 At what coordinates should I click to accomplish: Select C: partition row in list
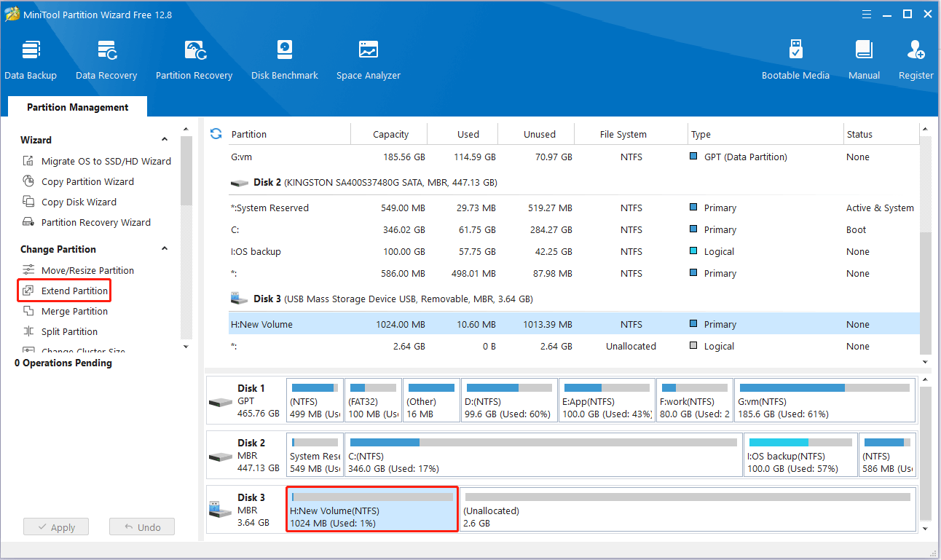pyautogui.click(x=574, y=229)
